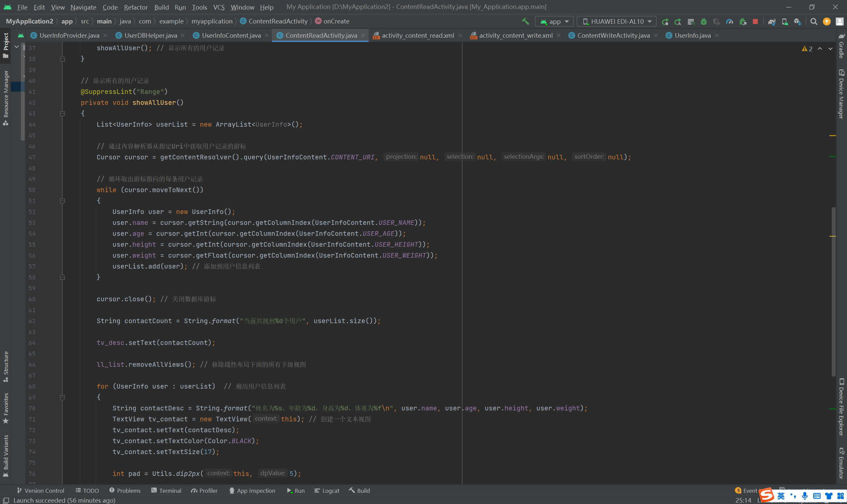This screenshot has height=504, width=847.
Task: Collapse the showAllUser method fold at line 43
Action: [x=62, y=114]
